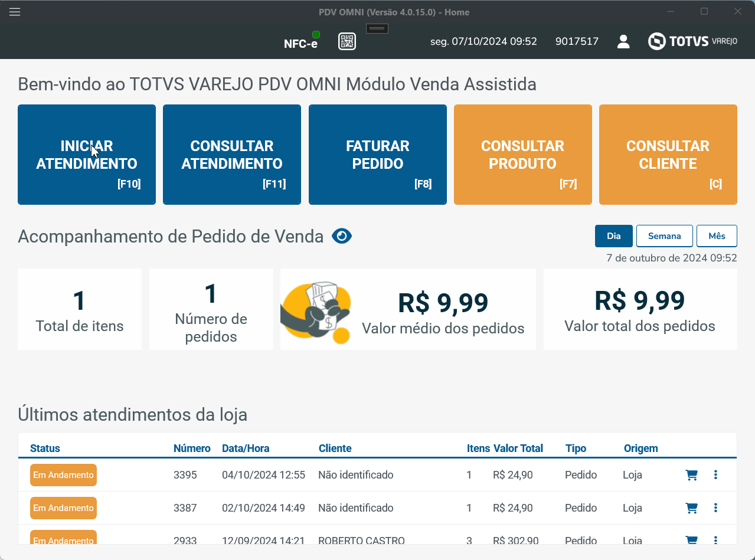
Task: Open the hamburger menu icon
Action: click(x=15, y=12)
